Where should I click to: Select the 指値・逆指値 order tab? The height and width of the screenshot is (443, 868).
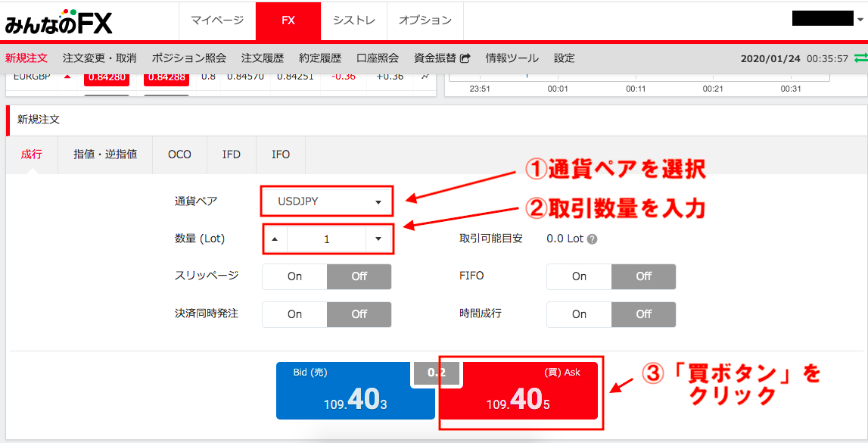click(104, 154)
